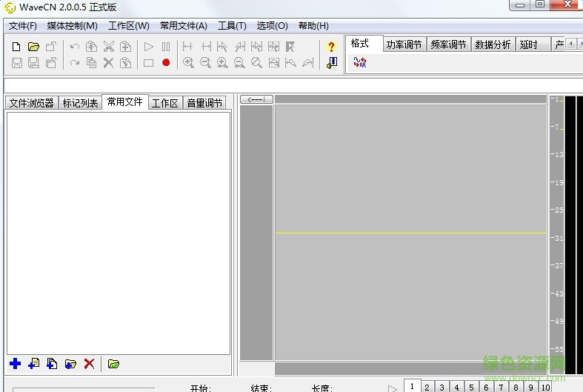The width and height of the screenshot is (583, 392).
Task: Click the horizontal scrollbar under waveform
Action: pyautogui.click(x=411, y=368)
